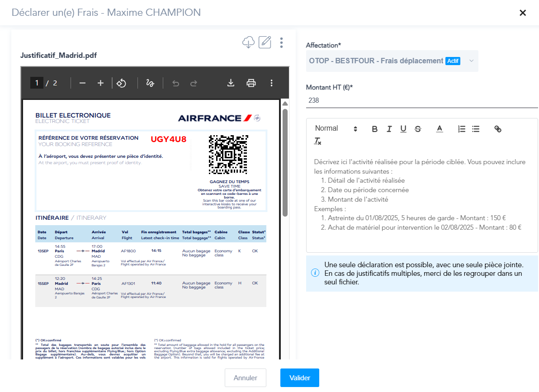Rotate the PDF page
This screenshot has height=392, width=539.
coord(121,83)
